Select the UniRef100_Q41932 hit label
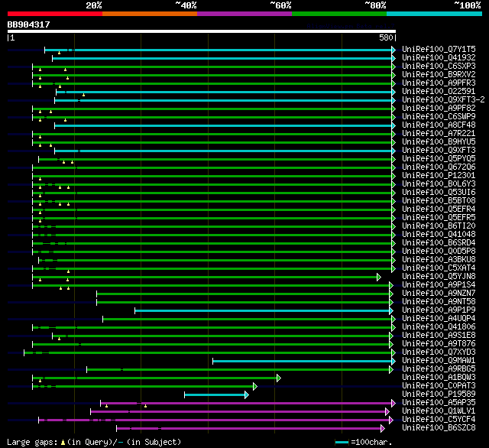Viewport: 489px width, 448px height. 439,57
